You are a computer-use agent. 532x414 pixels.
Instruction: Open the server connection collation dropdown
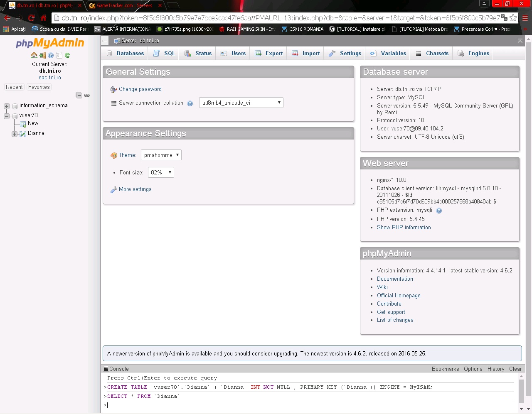click(241, 103)
